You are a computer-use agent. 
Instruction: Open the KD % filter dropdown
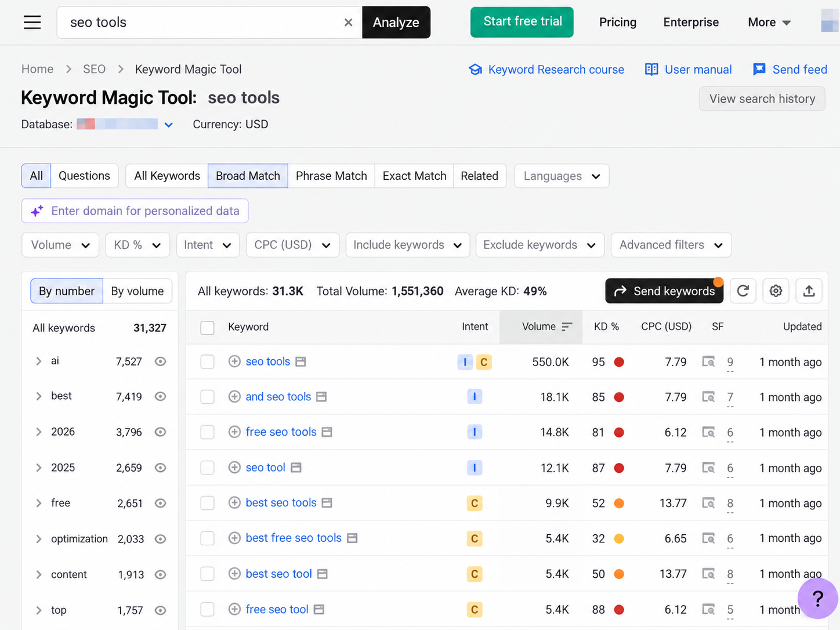tap(137, 245)
